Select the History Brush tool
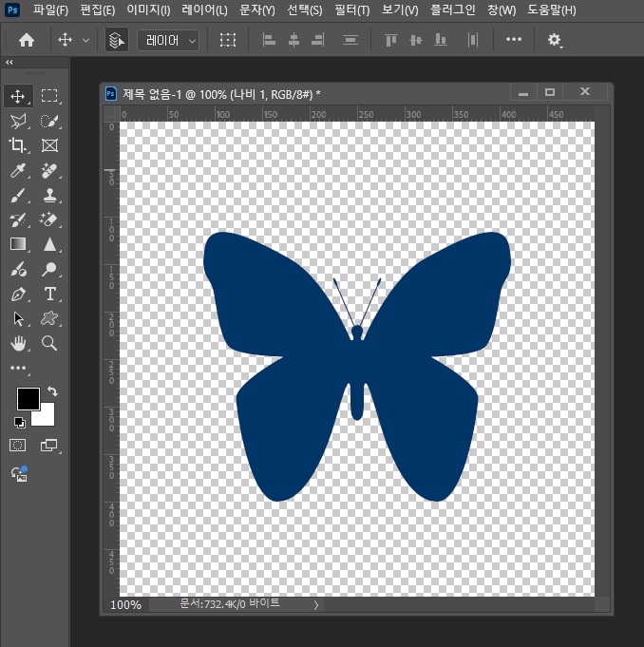Viewport: 644px width, 647px height. (x=18, y=219)
